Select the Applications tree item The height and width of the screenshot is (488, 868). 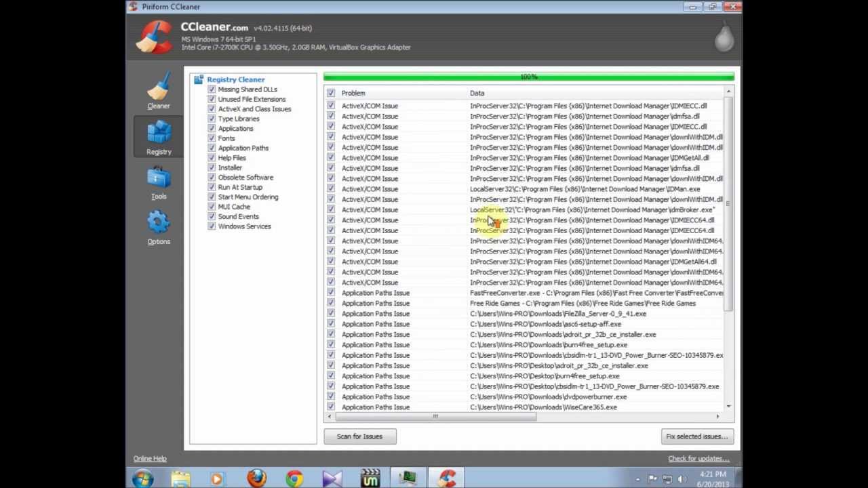(x=235, y=129)
